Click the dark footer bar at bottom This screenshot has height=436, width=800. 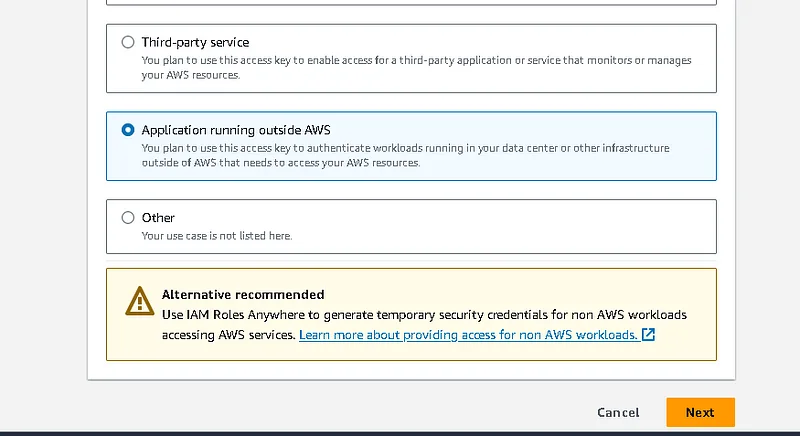pos(400,433)
